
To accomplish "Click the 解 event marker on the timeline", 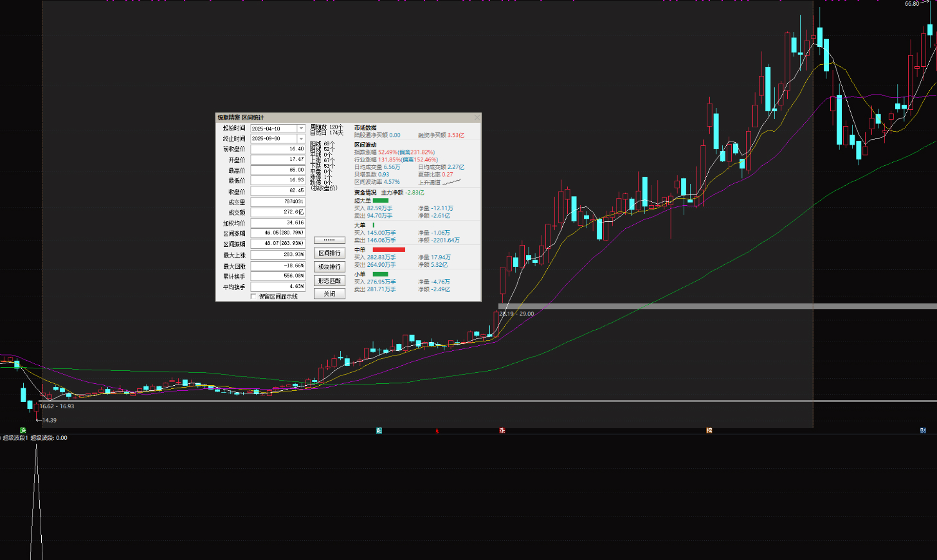I will [x=379, y=430].
